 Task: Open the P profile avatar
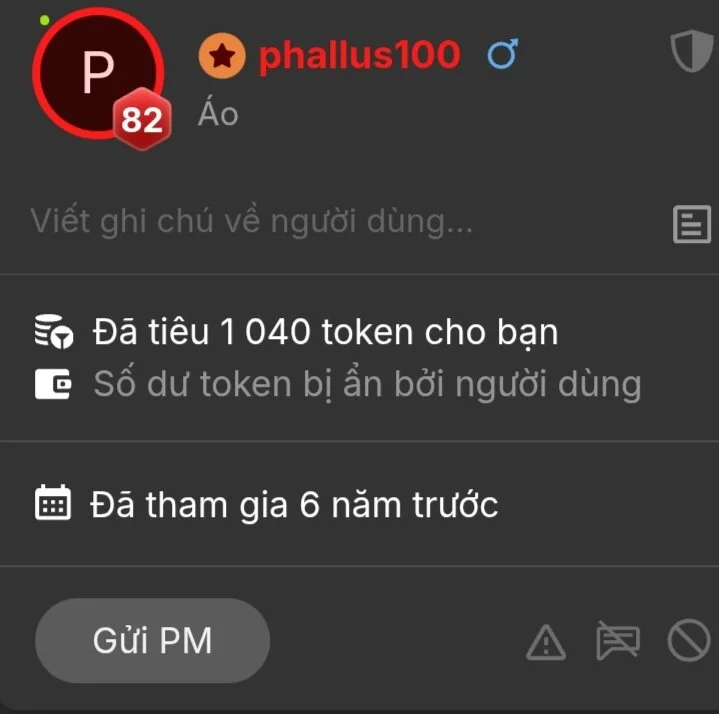(98, 72)
